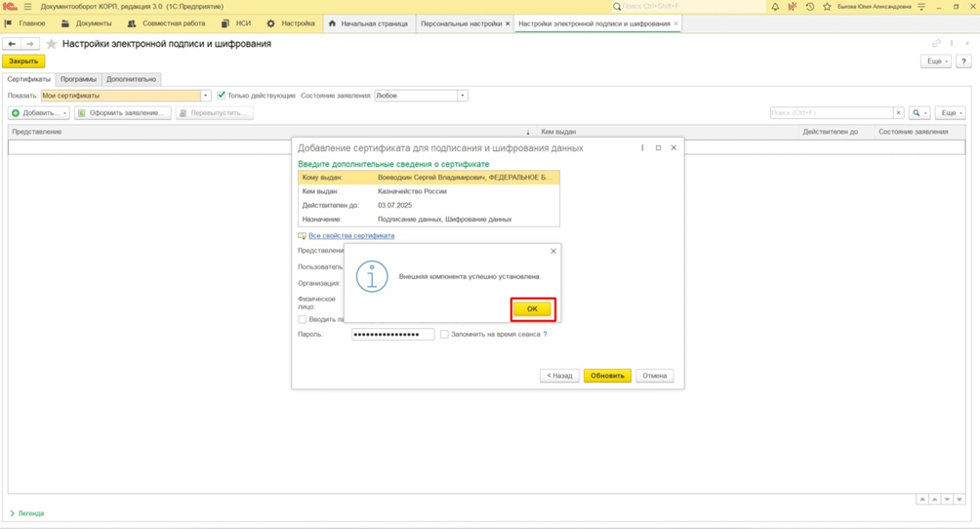
Task: Click the sort arrow in Представление column header
Action: (x=528, y=132)
